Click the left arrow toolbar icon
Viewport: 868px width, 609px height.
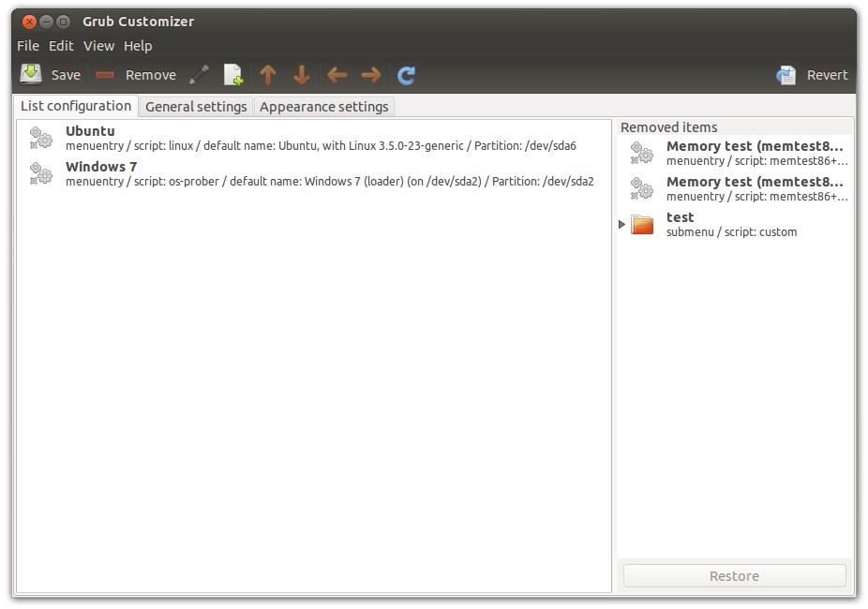[x=337, y=75]
